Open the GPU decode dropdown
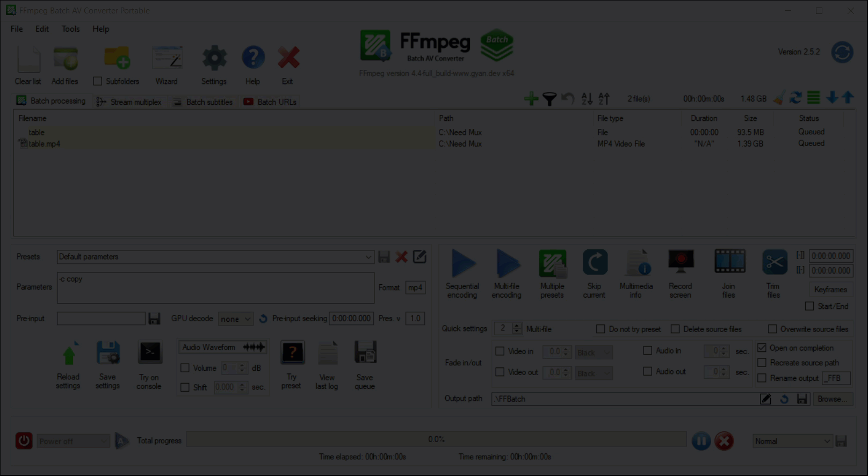868x476 pixels. pos(235,319)
